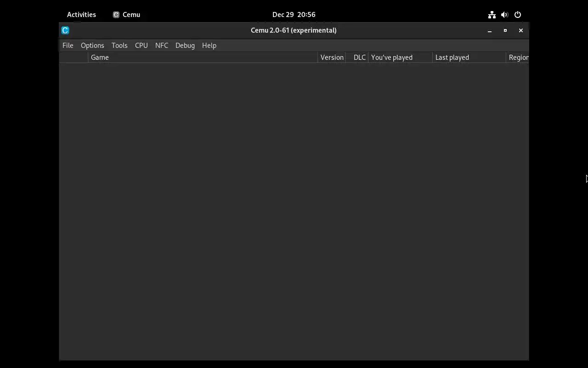Click the Region column header
Screen dimensions: 588x368
point(518,57)
